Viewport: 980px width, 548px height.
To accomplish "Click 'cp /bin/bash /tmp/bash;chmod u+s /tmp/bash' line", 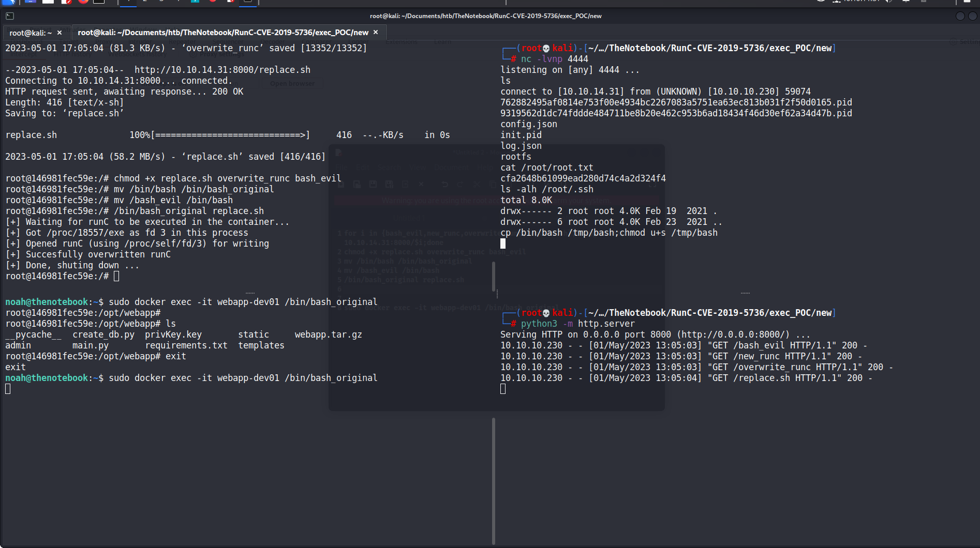I will tap(609, 233).
